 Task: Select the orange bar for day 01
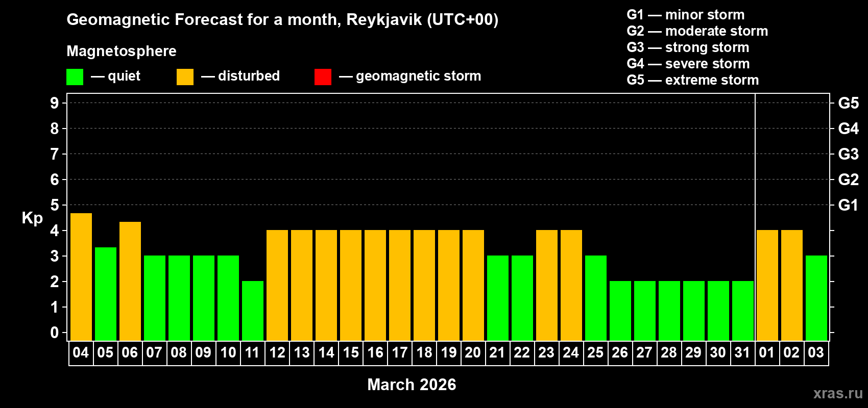(767, 285)
